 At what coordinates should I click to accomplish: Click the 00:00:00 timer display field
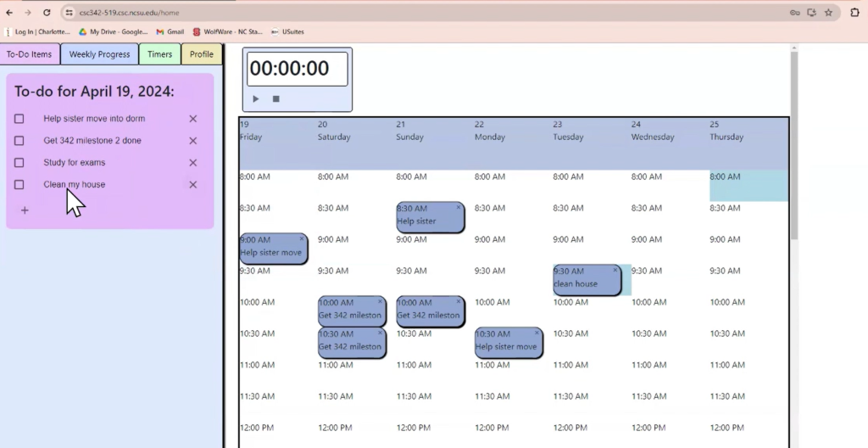click(297, 69)
